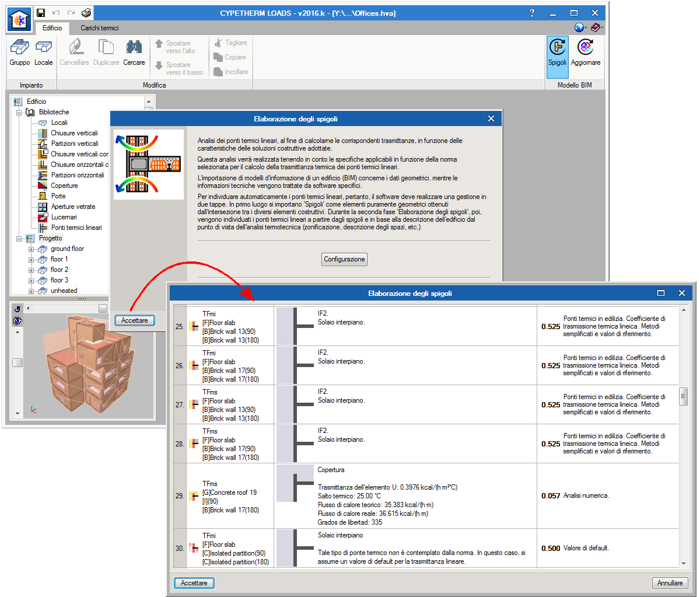Click the vertical slider thumb beside 3D view
700x597 pixels.
tap(17, 362)
